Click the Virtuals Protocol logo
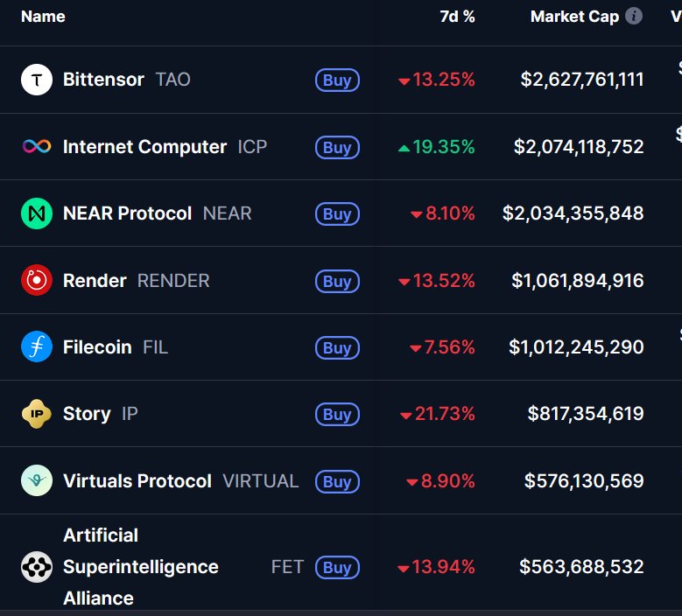 click(36, 481)
